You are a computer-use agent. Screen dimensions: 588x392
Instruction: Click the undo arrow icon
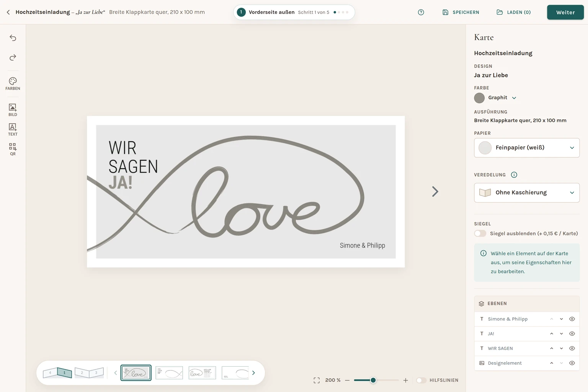click(13, 38)
